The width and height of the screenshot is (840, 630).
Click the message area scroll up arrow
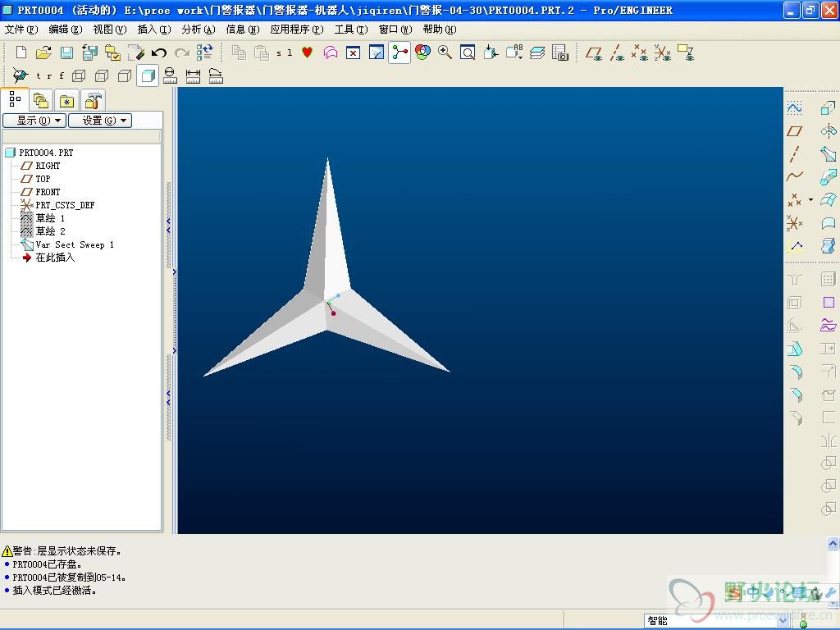[833, 544]
